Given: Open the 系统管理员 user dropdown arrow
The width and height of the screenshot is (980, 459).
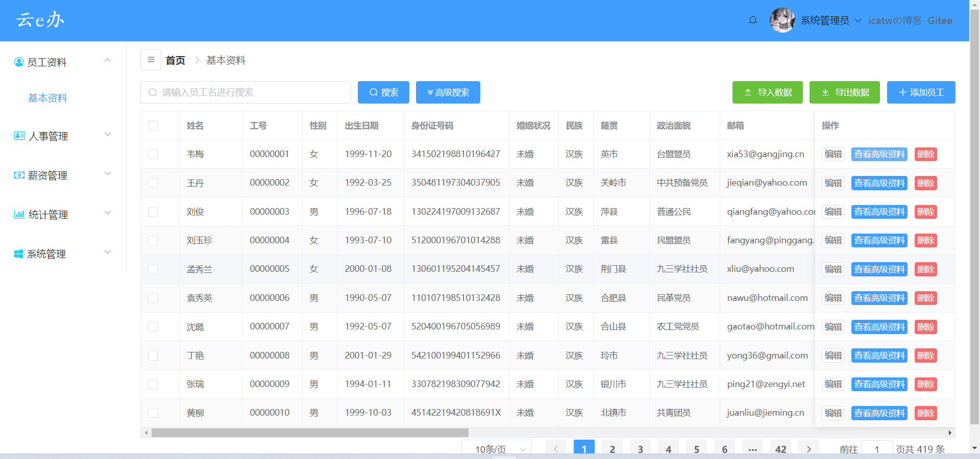Looking at the screenshot, I should point(858,20).
